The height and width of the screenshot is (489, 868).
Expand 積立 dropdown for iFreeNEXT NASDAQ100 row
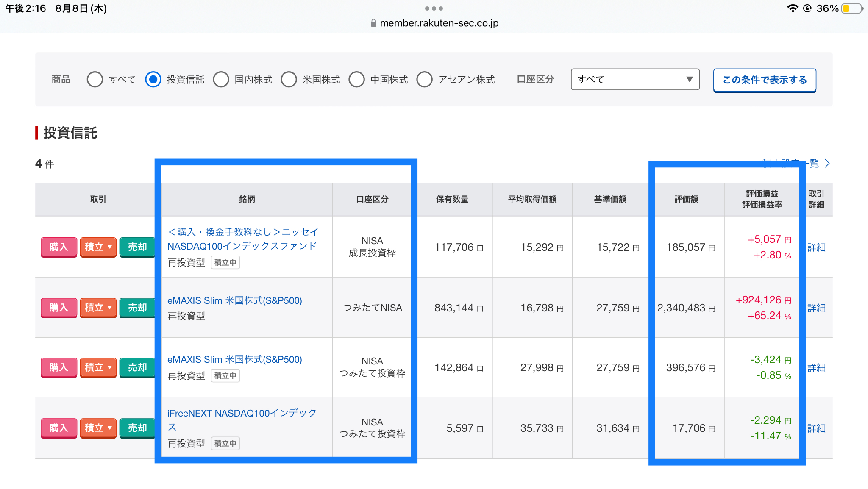98,428
